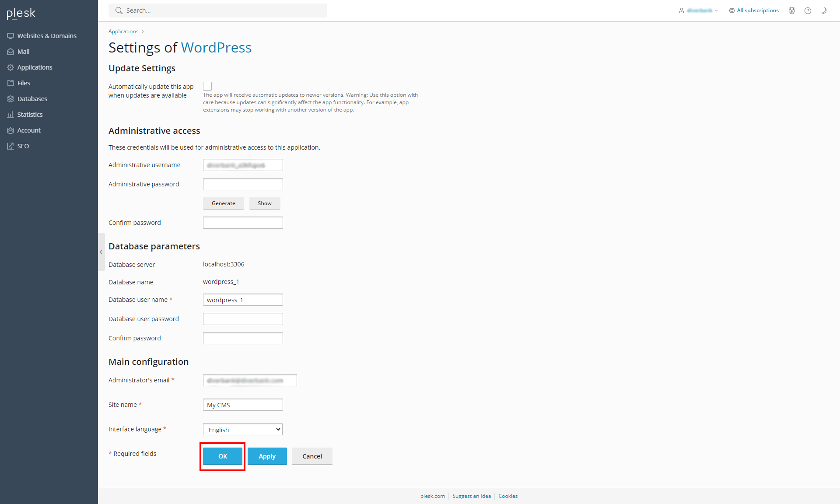840x504 pixels.
Task: Open SEO section
Action: (23, 146)
